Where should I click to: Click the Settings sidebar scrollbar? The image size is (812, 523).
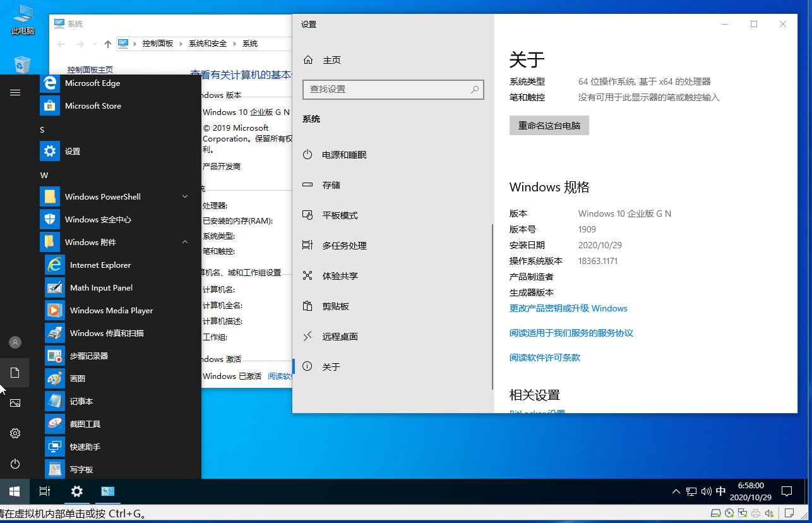pyautogui.click(x=493, y=306)
